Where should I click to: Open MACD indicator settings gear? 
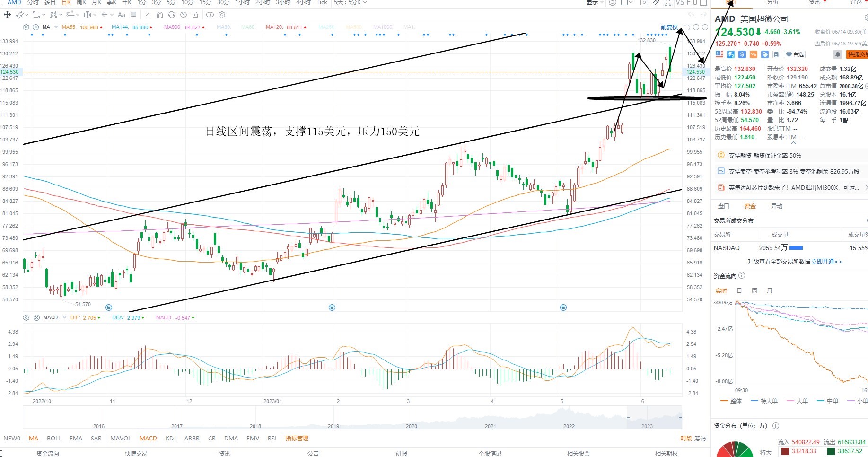(26, 317)
